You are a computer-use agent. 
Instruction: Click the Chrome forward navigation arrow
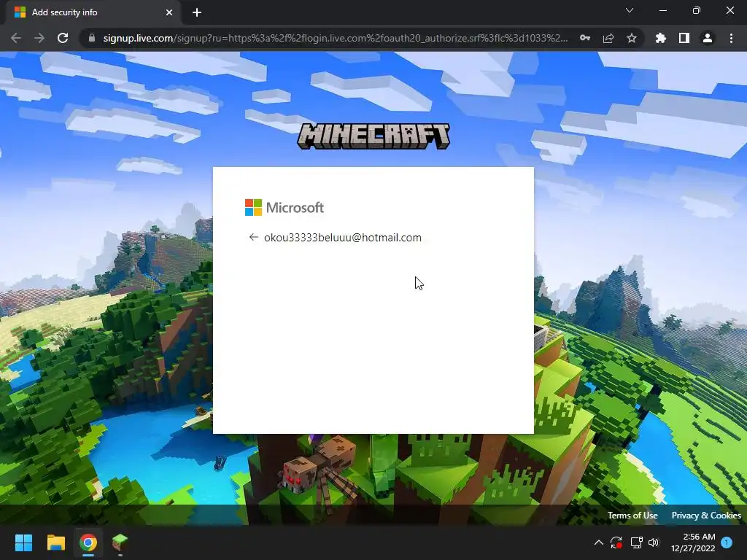pos(39,38)
